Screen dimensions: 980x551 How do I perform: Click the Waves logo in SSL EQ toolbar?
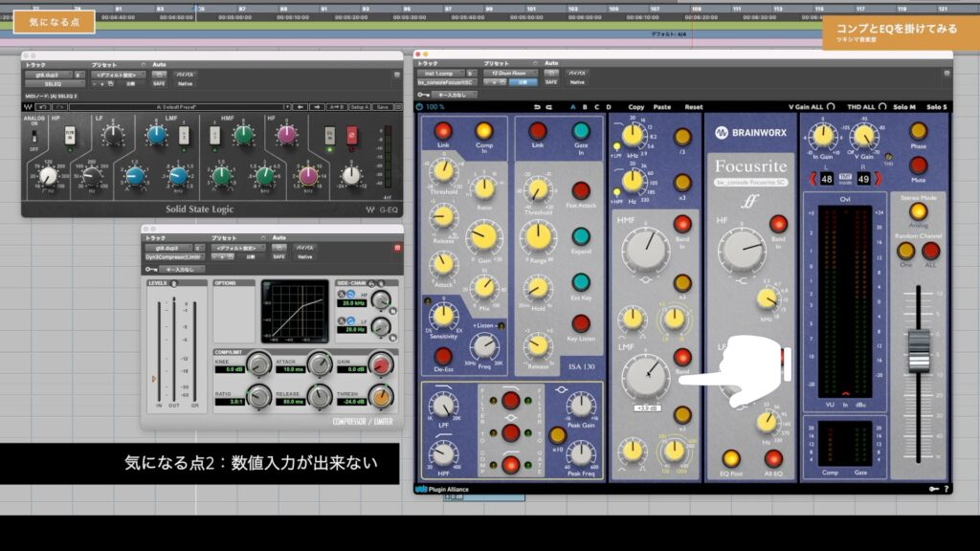tap(28, 107)
